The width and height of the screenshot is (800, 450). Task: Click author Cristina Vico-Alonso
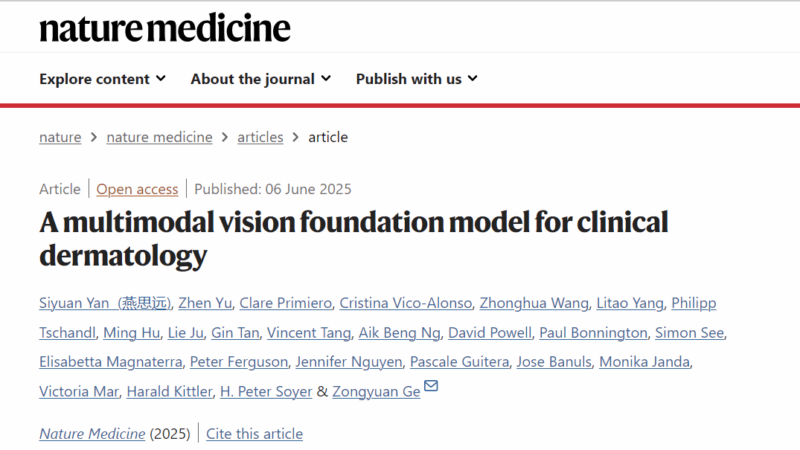406,303
